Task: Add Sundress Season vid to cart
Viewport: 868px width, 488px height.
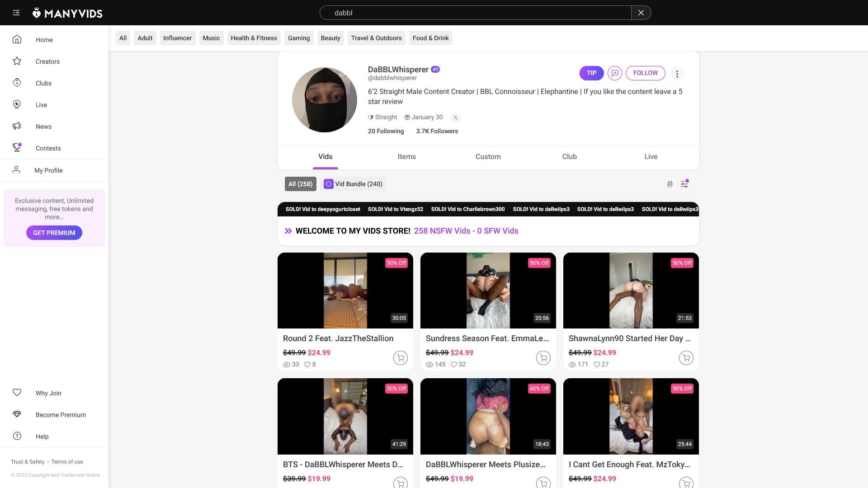Action: 543,358
